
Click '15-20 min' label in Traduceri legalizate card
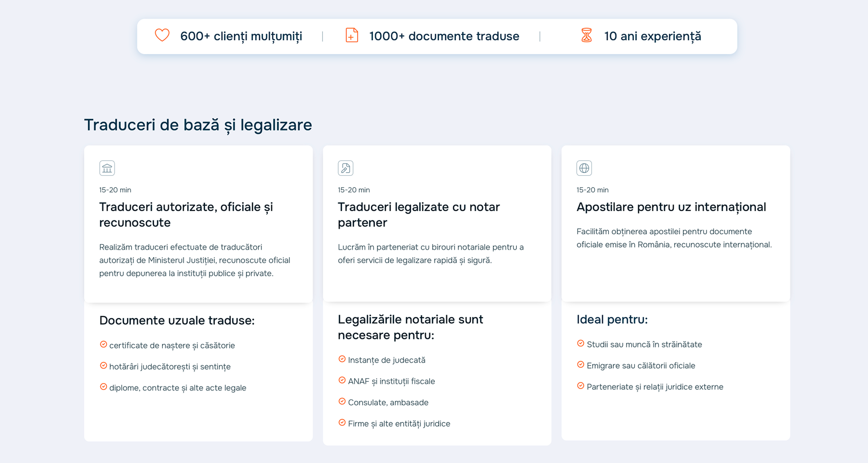(x=354, y=190)
